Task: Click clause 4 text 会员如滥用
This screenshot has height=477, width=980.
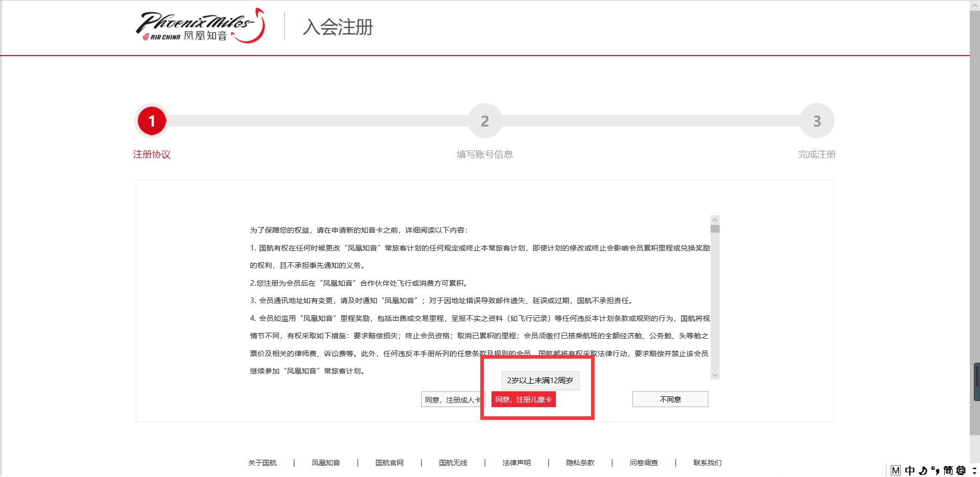Action: (x=480, y=318)
